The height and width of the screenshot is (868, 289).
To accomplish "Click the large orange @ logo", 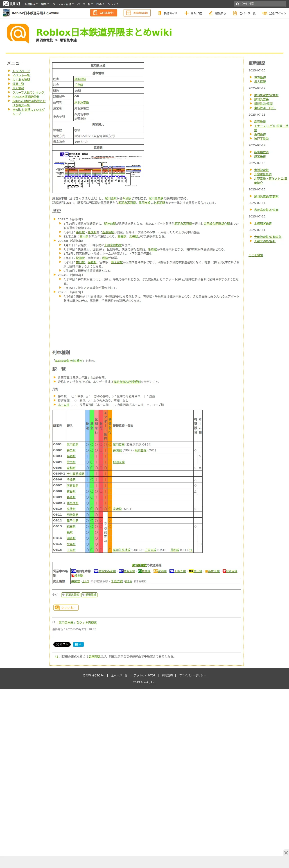I will pos(18,34).
